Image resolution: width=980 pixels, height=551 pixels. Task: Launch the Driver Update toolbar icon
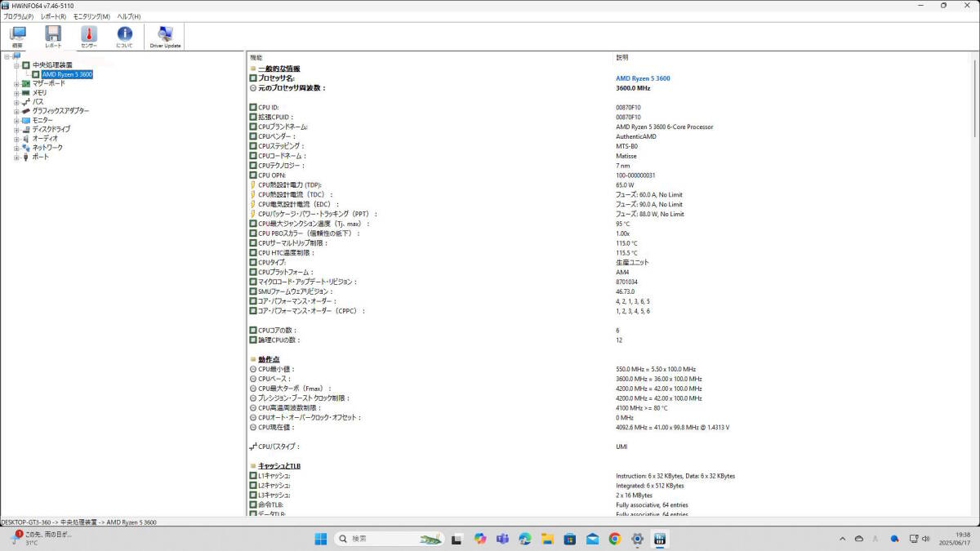point(165,37)
